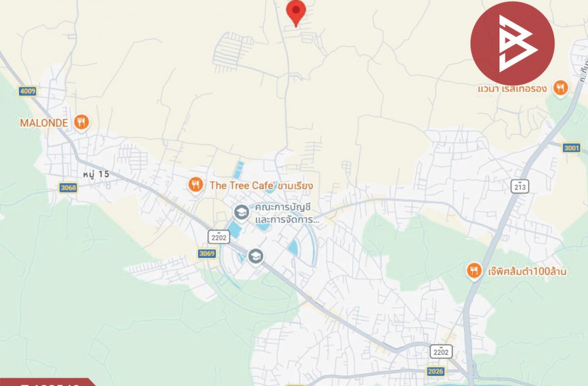
Task: Click the MALONDE place name text
Action: pyautogui.click(x=44, y=122)
